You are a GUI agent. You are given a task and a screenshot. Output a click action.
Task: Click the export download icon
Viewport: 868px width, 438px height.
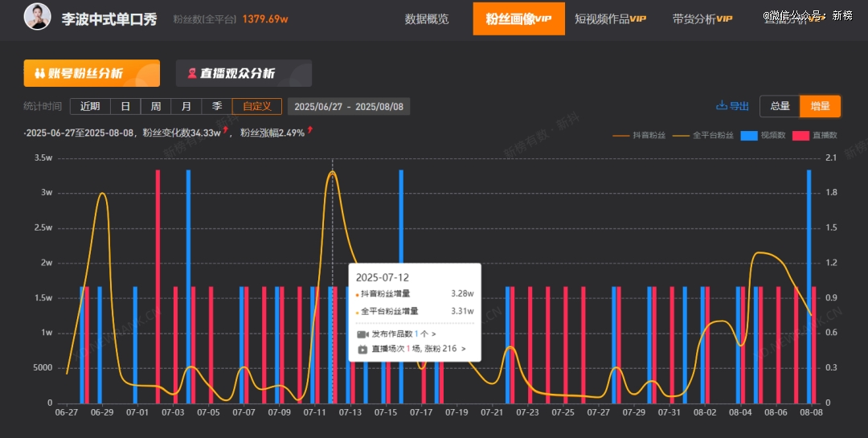pos(722,106)
